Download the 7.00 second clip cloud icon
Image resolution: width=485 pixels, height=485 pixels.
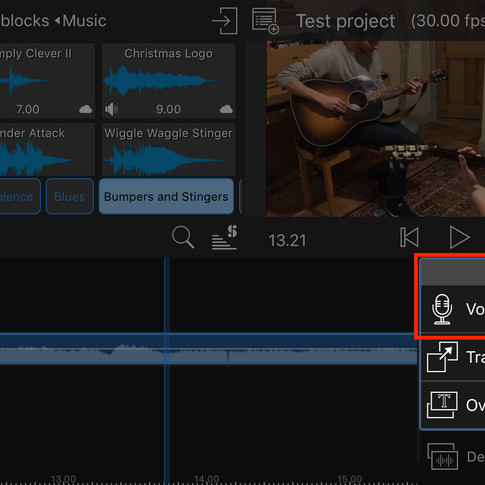pos(86,109)
